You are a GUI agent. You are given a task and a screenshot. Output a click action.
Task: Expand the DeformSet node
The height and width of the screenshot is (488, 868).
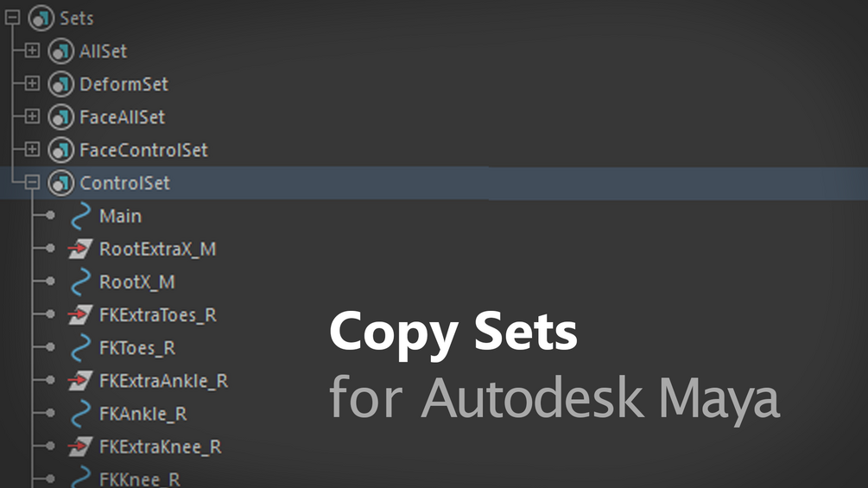[32, 84]
